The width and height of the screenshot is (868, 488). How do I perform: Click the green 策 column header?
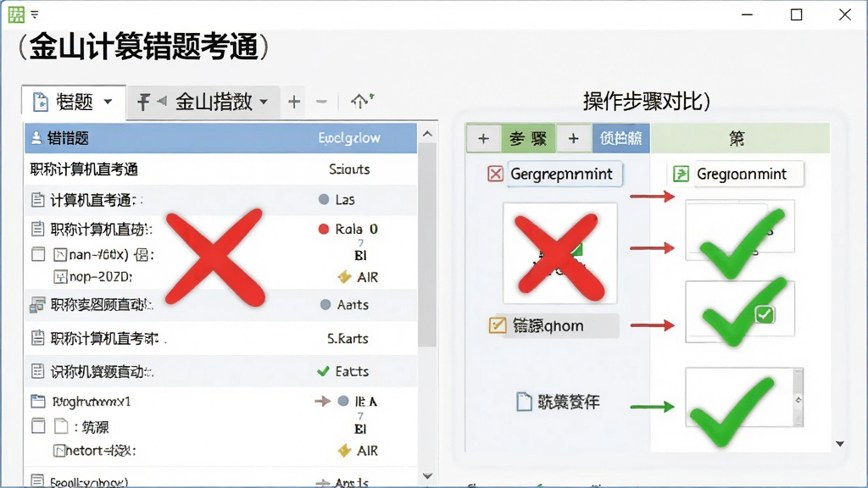[x=739, y=138]
